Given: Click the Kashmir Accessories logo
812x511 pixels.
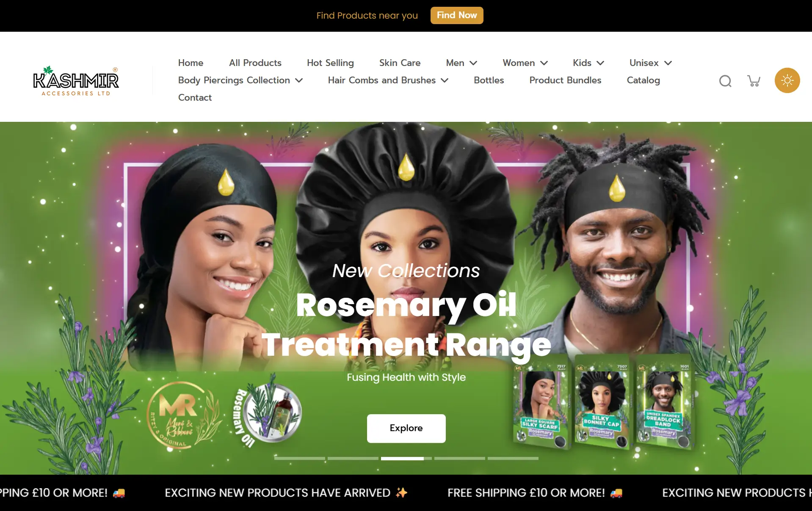Looking at the screenshot, I should click(76, 81).
